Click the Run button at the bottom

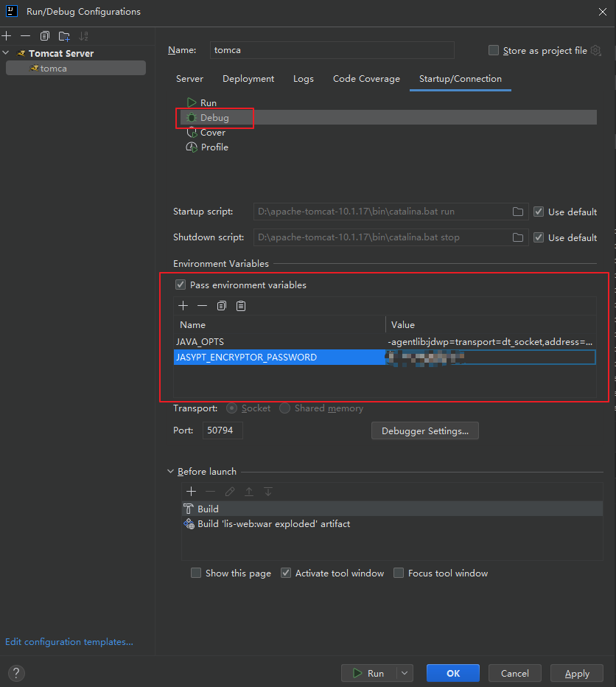[x=369, y=673]
